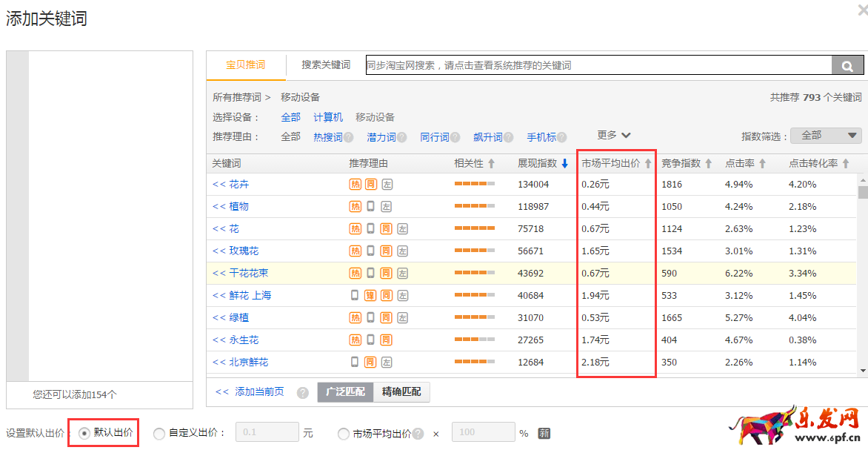The height and width of the screenshot is (453, 868).
Task: Expand the 更多 recommendation reasons
Action: 614,135
